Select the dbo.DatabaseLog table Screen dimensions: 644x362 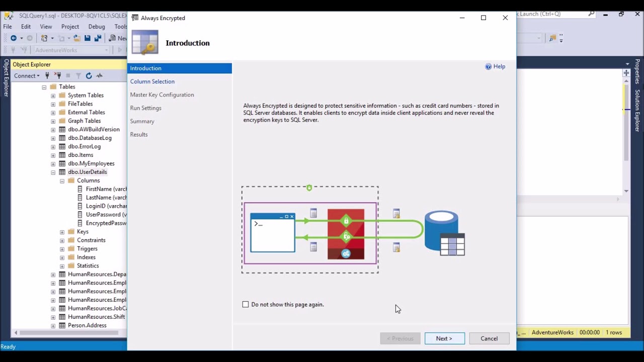tap(90, 138)
